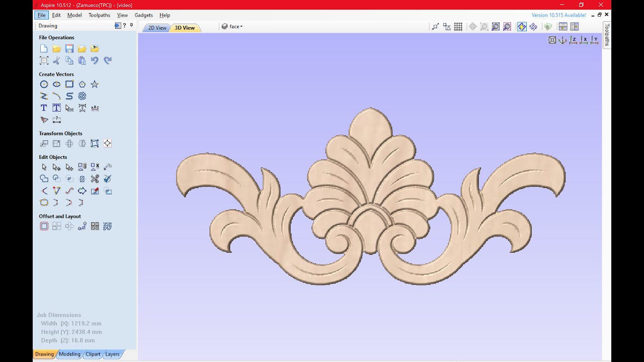644x362 pixels.
Task: Open the Trace Bitmap bird tool
Action: [44, 120]
